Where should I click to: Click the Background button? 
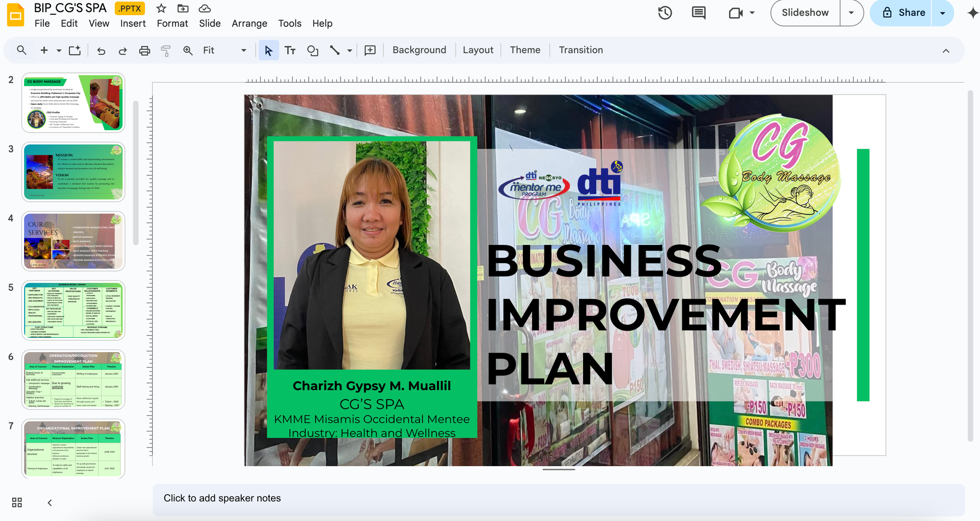[419, 50]
